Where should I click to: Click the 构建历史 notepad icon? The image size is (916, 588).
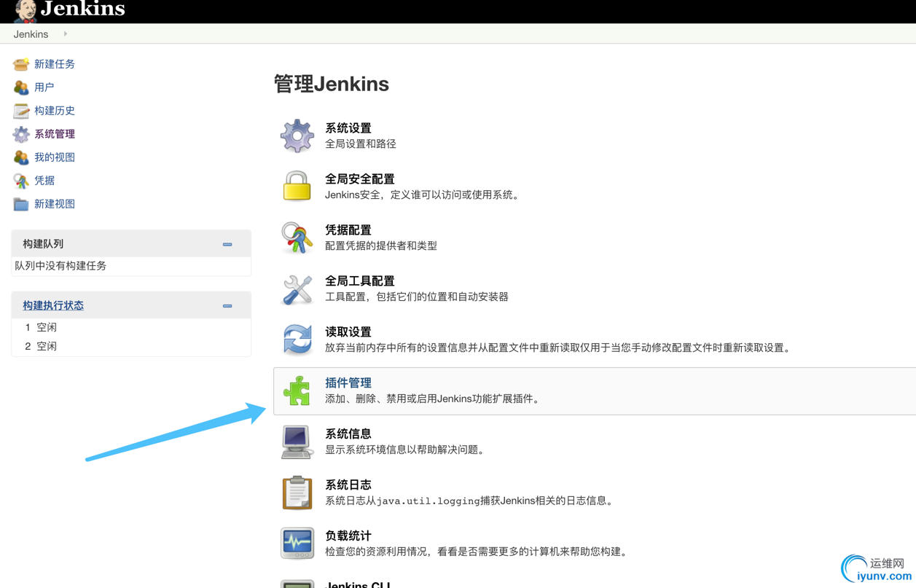point(21,111)
